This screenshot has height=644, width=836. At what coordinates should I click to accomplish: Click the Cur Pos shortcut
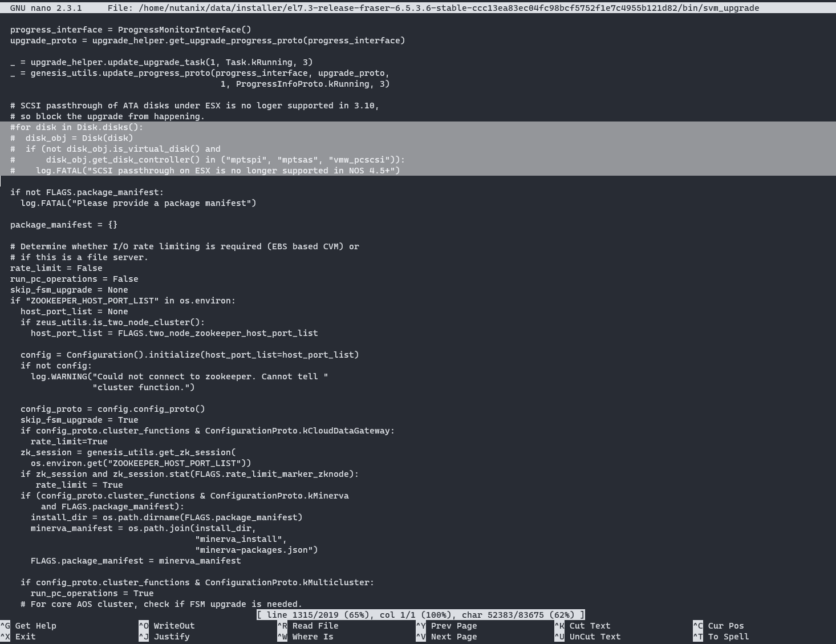[725, 626]
